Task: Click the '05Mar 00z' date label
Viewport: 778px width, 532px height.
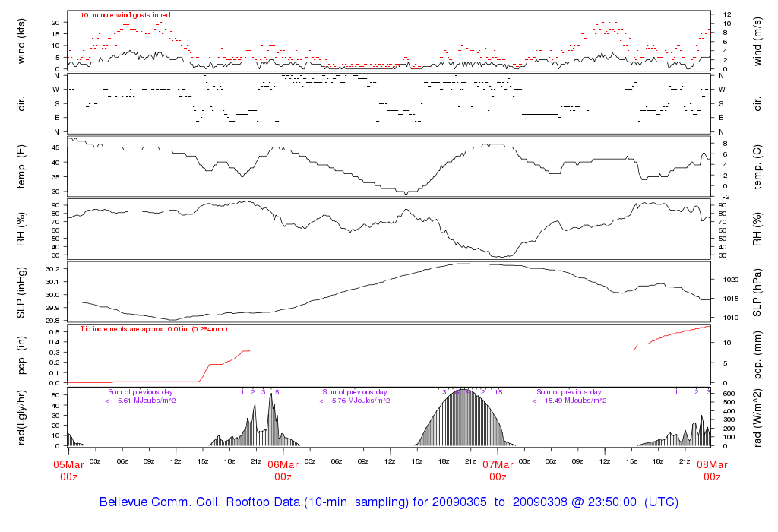Action: [x=68, y=470]
